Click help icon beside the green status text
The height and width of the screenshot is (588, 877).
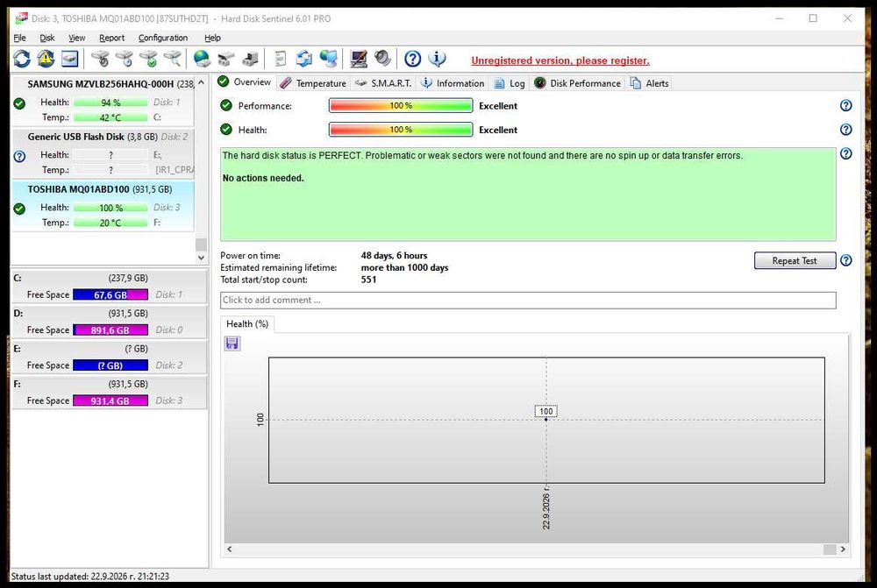846,153
